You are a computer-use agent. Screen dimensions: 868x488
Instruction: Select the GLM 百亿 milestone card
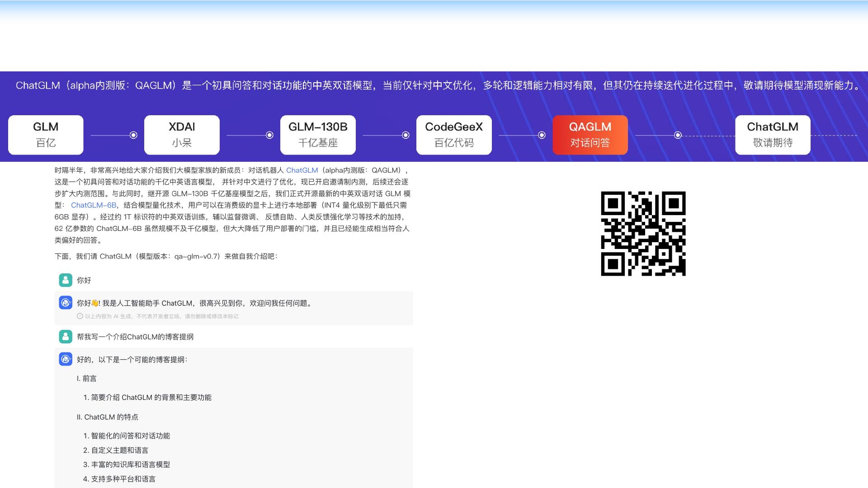click(46, 135)
